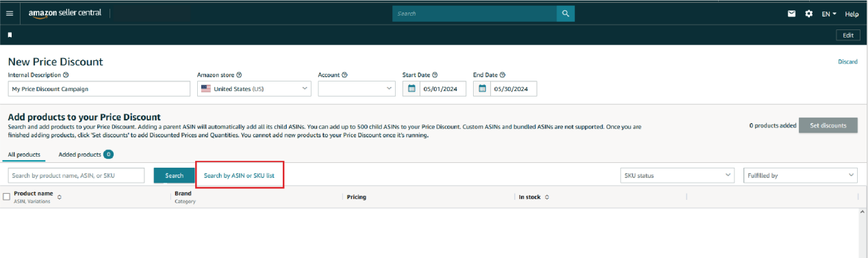This screenshot has width=868, height=258.
Task: Click the Pricing column header
Action: (x=357, y=197)
